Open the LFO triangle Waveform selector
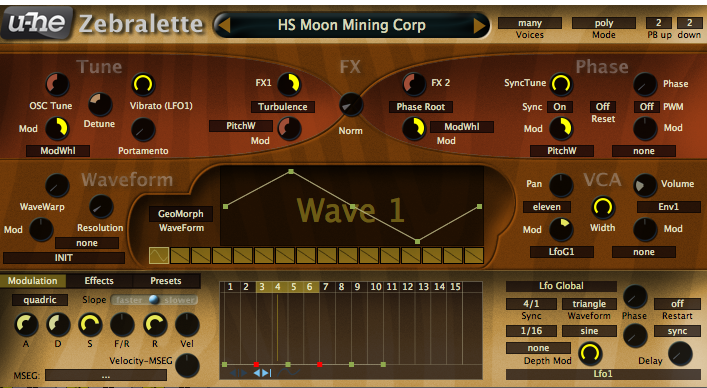 pos(589,304)
